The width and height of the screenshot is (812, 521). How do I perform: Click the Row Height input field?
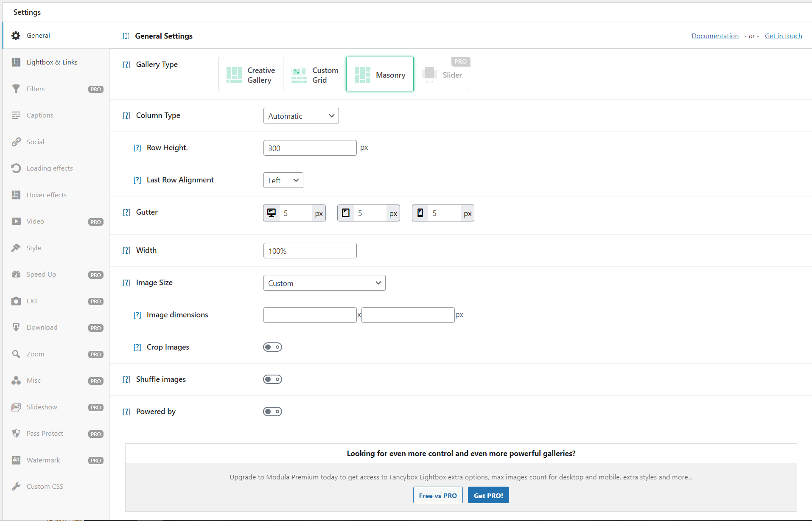tap(310, 148)
